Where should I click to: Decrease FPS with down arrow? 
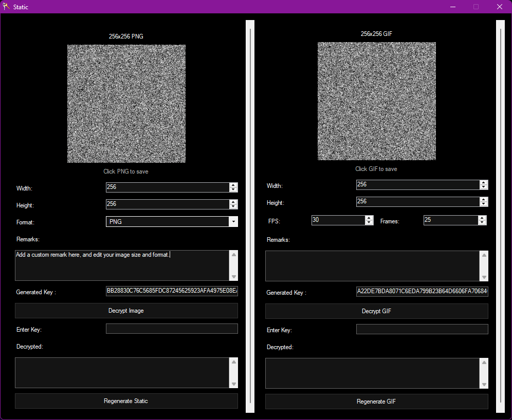(369, 222)
